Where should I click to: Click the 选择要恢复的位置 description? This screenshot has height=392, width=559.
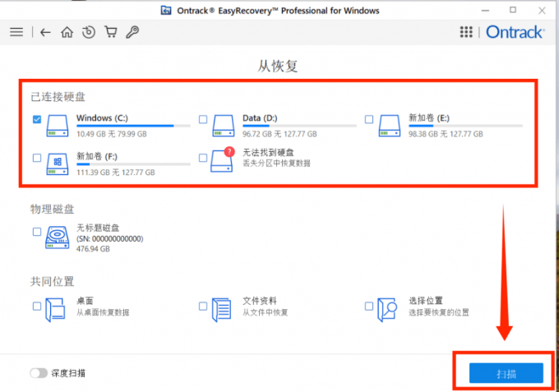438,312
